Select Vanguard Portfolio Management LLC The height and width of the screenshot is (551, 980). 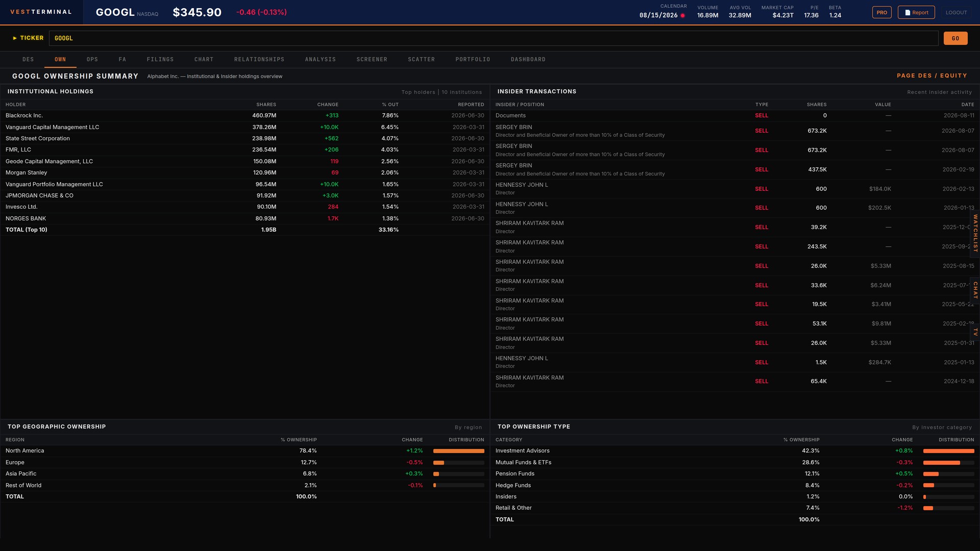[x=245, y=184]
